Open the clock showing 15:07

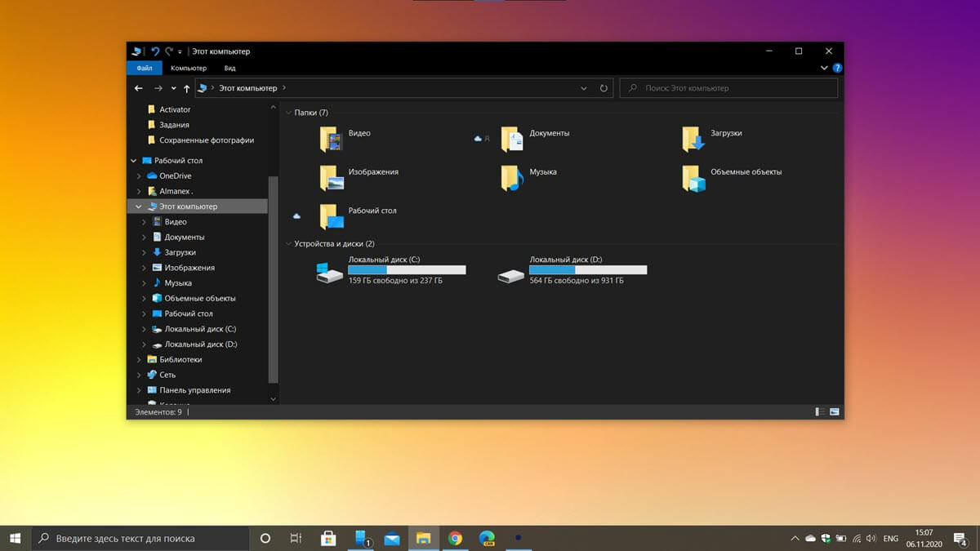click(924, 539)
